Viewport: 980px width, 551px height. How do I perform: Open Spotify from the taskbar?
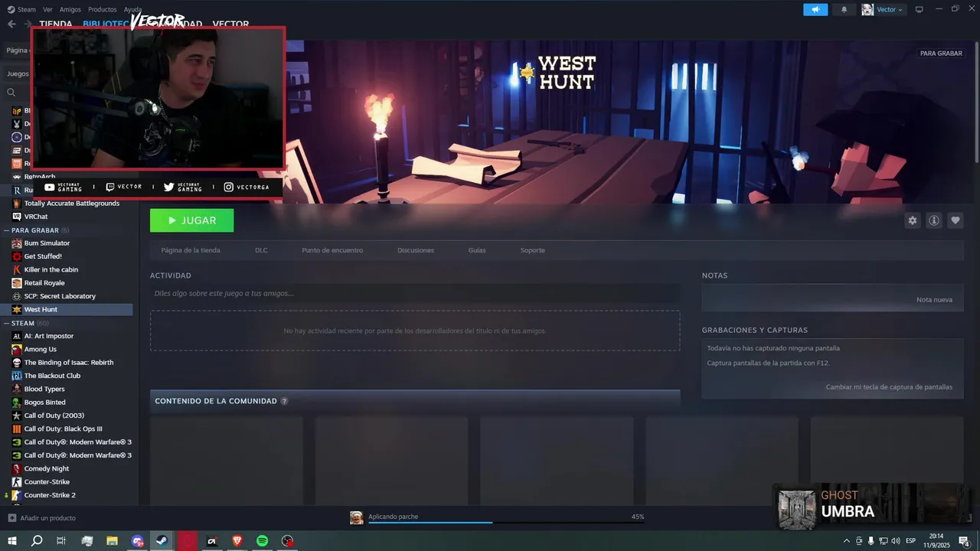tap(262, 541)
